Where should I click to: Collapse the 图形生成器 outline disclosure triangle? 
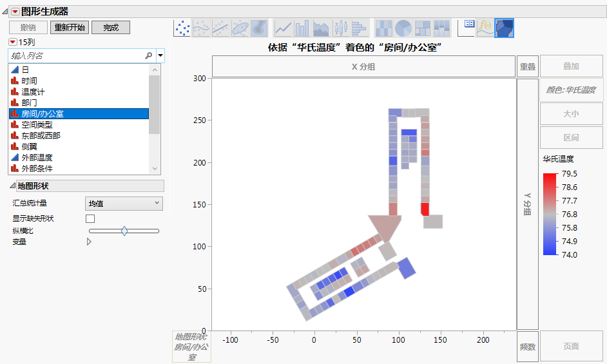coord(5,12)
